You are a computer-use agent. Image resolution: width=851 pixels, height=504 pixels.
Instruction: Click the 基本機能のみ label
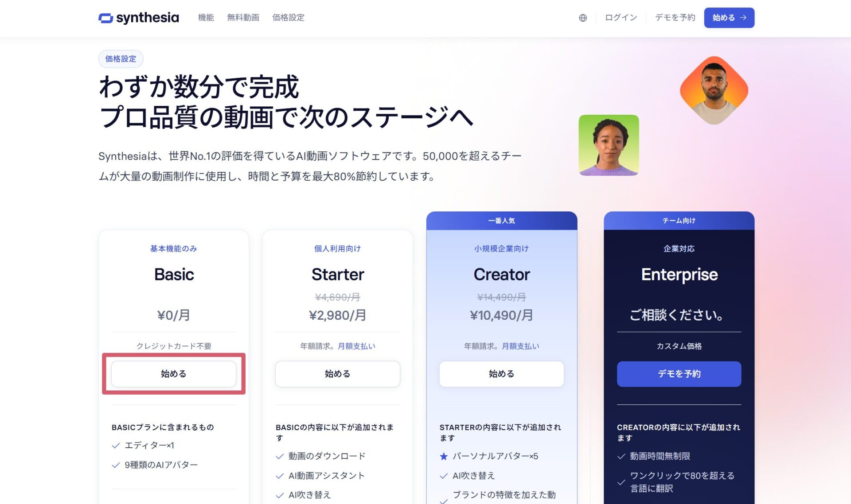pos(174,248)
